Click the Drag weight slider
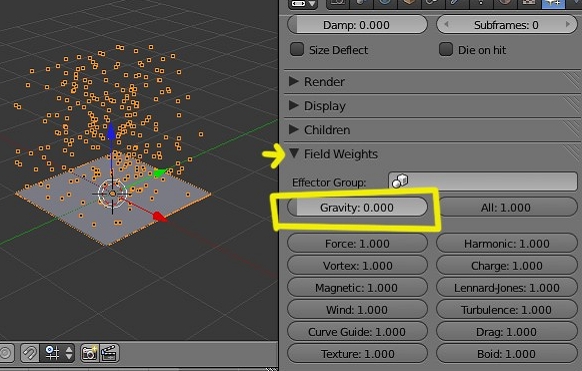 pyautogui.click(x=506, y=332)
